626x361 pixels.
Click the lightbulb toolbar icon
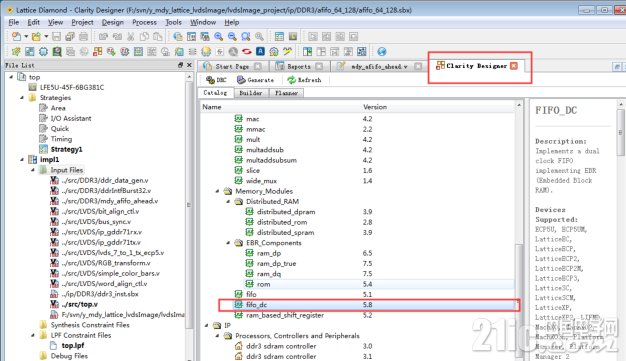point(206,52)
